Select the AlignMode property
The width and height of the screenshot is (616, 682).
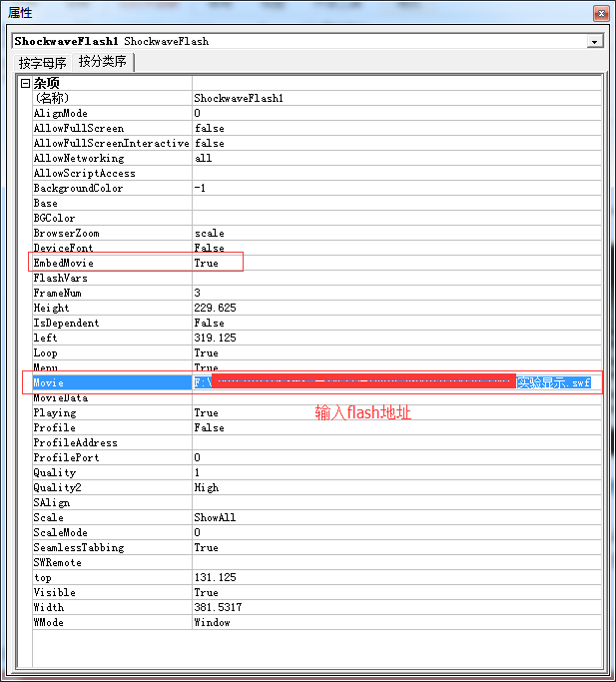click(x=112, y=113)
